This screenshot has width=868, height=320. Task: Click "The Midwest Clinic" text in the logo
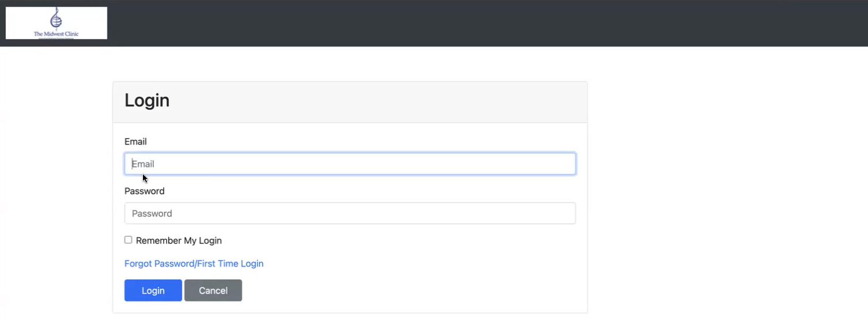56,34
